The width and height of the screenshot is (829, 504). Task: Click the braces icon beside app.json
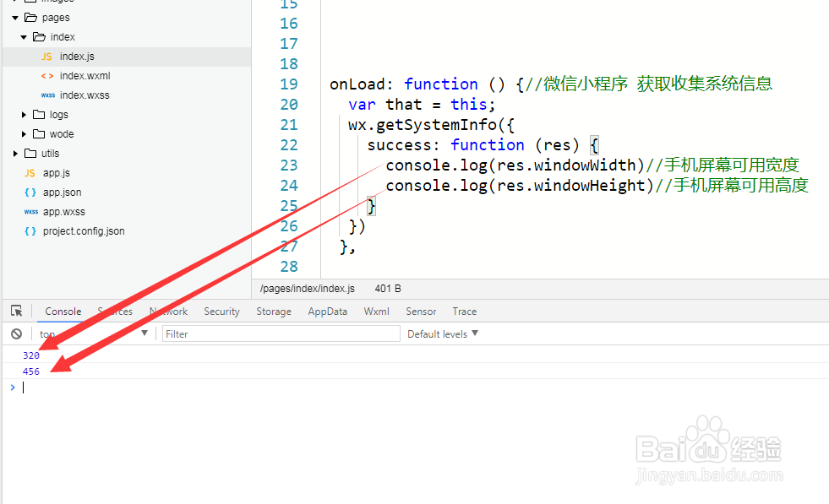[30, 192]
